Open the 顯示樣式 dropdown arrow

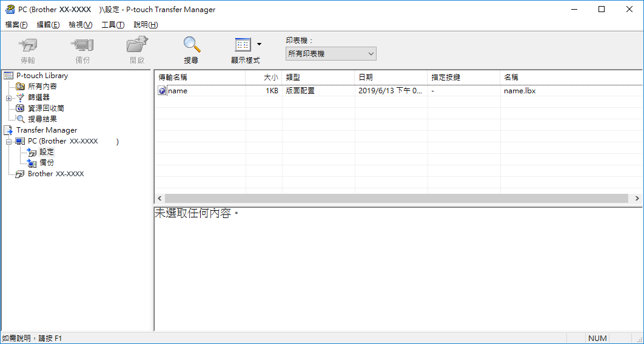259,44
